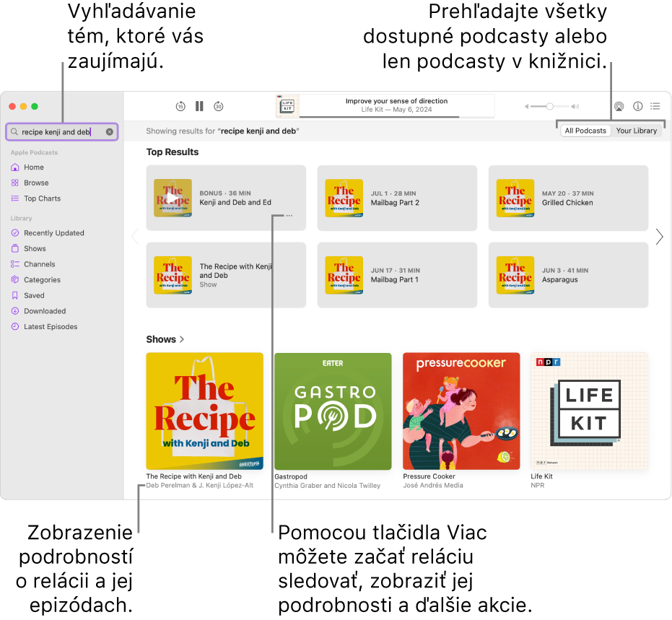The width and height of the screenshot is (672, 620).
Task: Open Browse in sidebar
Action: pyautogui.click(x=36, y=183)
